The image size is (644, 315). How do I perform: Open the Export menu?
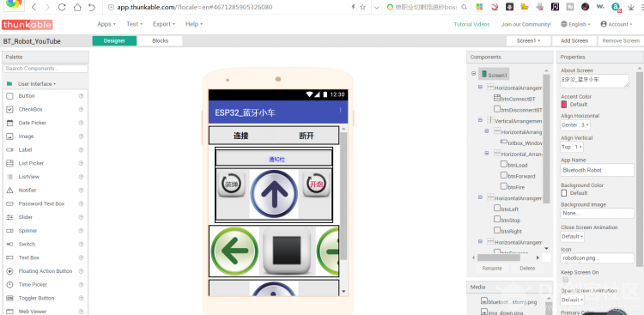[164, 24]
